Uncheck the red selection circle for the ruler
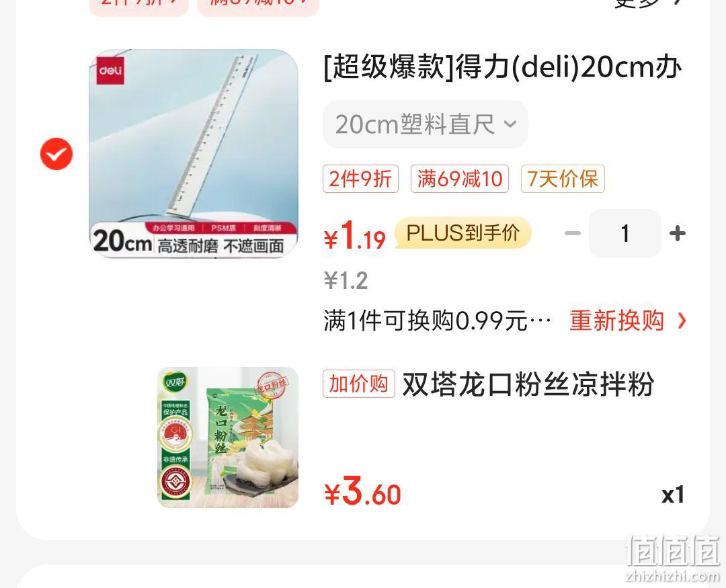 pyautogui.click(x=56, y=154)
